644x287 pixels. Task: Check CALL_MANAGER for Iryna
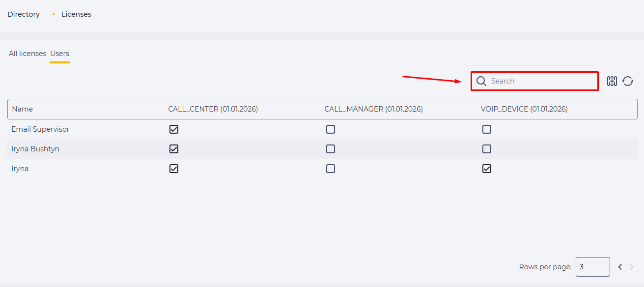331,169
